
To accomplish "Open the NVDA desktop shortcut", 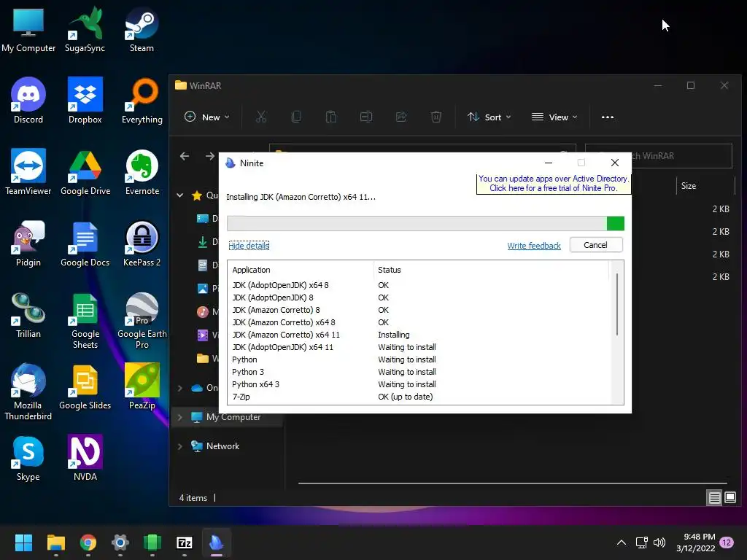I will (x=85, y=458).
